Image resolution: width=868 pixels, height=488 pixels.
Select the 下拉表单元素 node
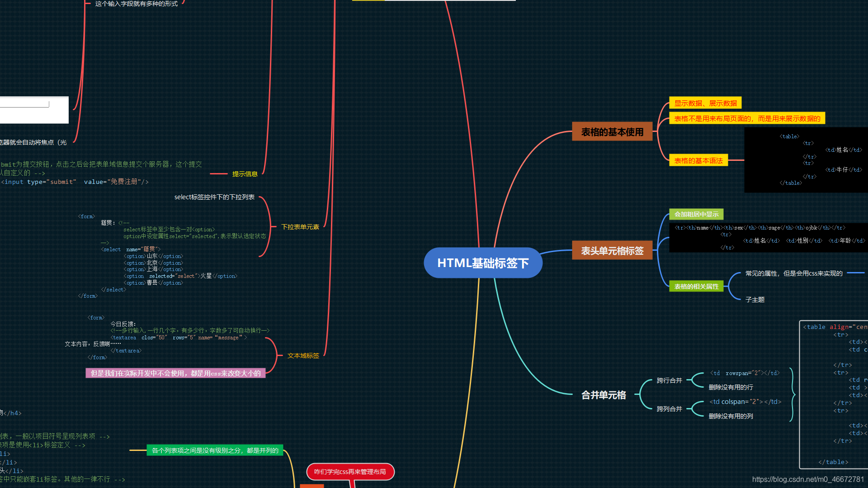coord(300,227)
